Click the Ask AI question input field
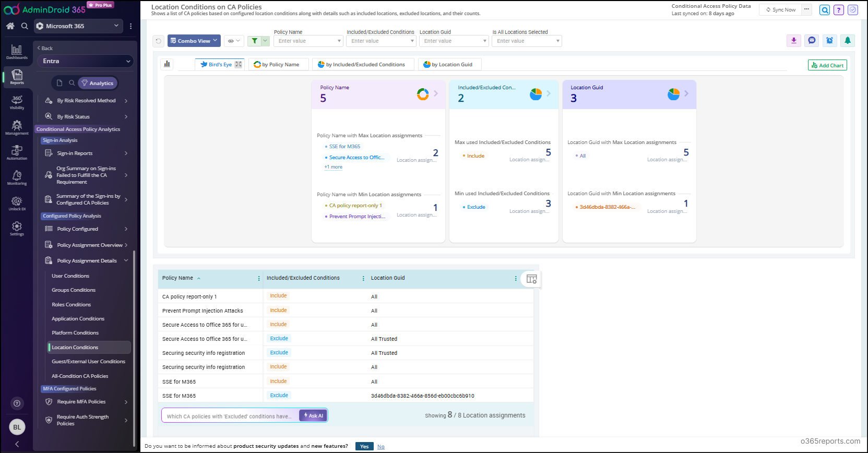Screen dimensions: 868x453 tap(230, 416)
